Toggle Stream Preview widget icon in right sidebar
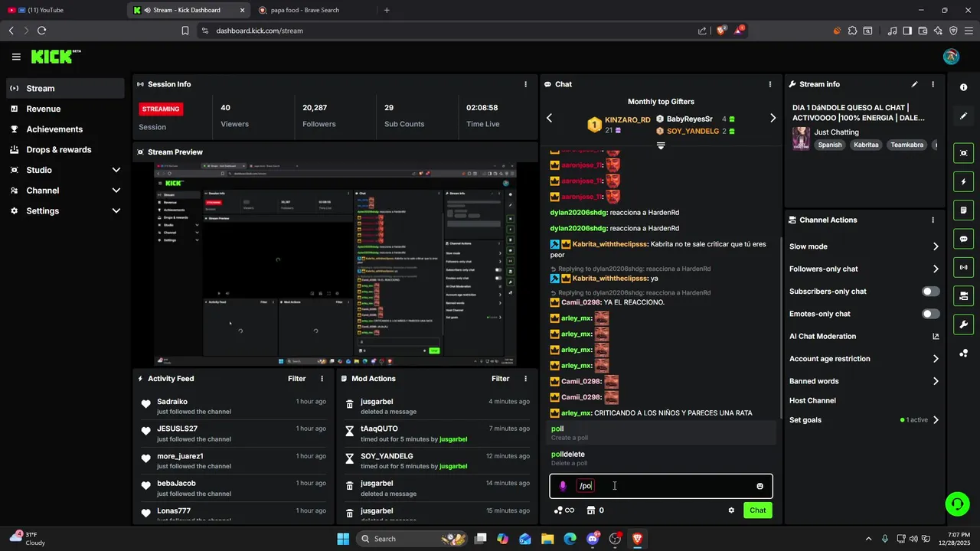Image resolution: width=980 pixels, height=551 pixels. 963,153
